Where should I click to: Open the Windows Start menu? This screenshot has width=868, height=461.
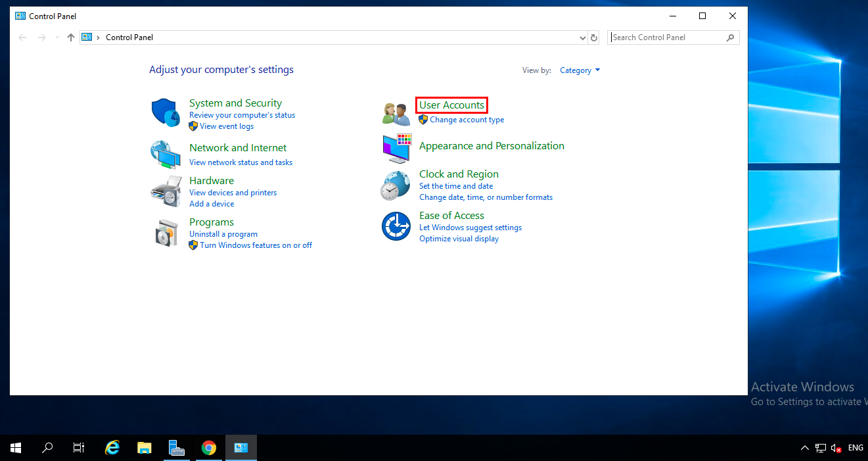(16, 448)
